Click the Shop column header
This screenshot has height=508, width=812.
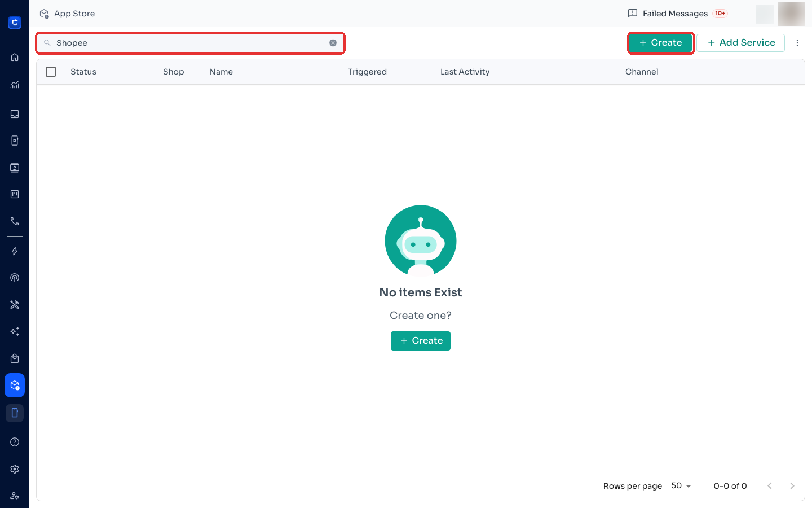coord(174,72)
